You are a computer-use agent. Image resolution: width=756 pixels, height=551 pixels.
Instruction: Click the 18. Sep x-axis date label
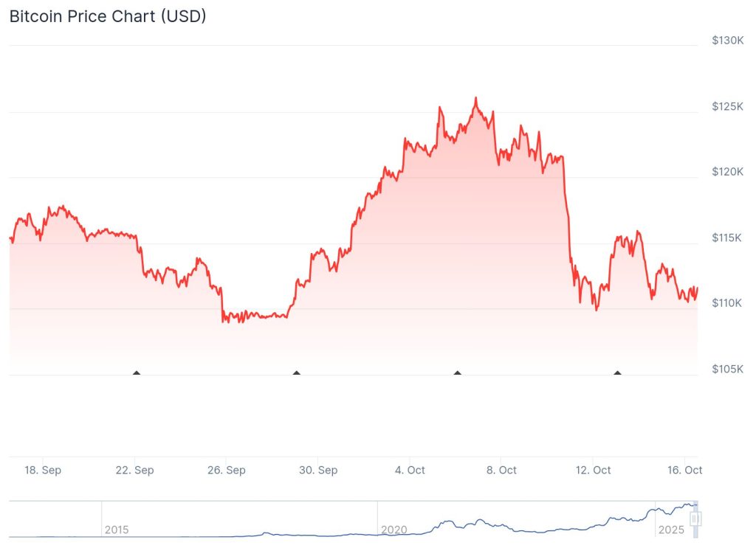(42, 470)
